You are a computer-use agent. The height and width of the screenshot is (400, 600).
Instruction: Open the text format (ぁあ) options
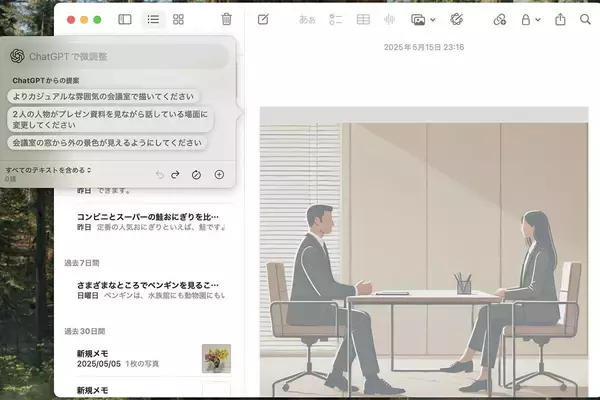click(307, 19)
